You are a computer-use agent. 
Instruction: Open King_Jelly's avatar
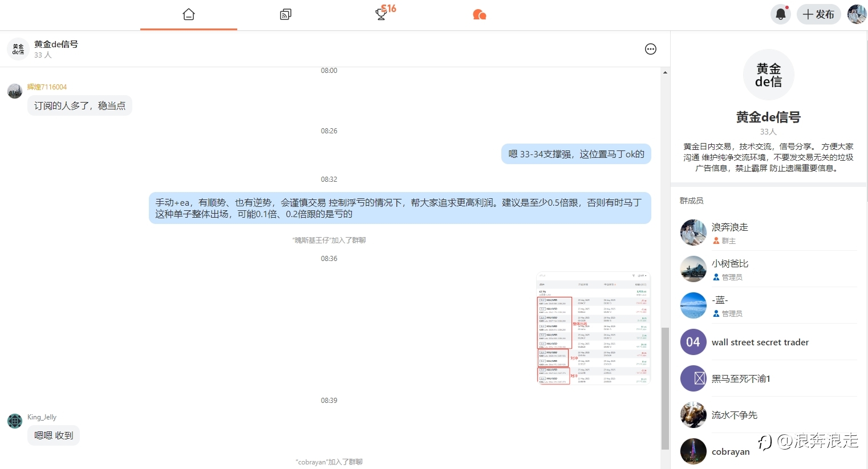[15, 421]
